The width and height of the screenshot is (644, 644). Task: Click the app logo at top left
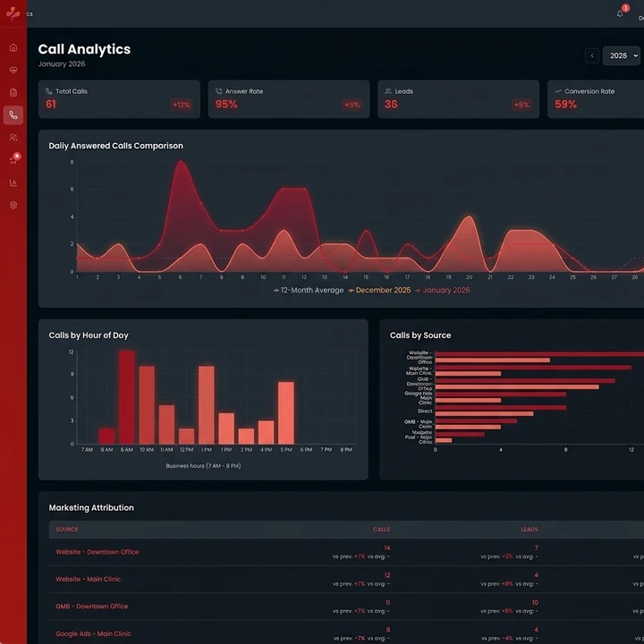coord(13,13)
